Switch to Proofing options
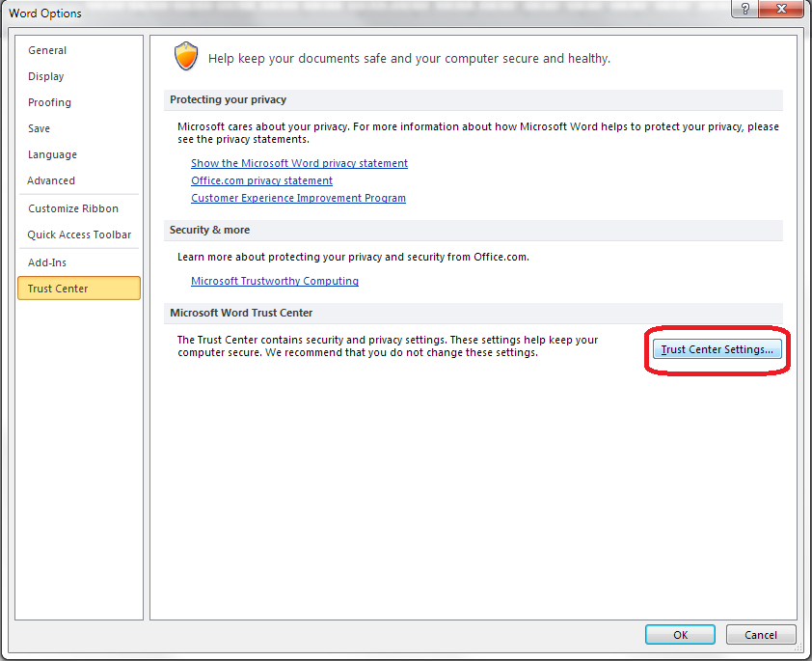Viewport: 812px width, 661px height. tap(49, 102)
